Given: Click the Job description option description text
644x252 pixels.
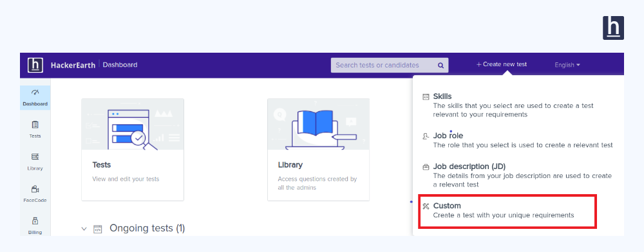Looking at the screenshot, I should pos(522,180).
